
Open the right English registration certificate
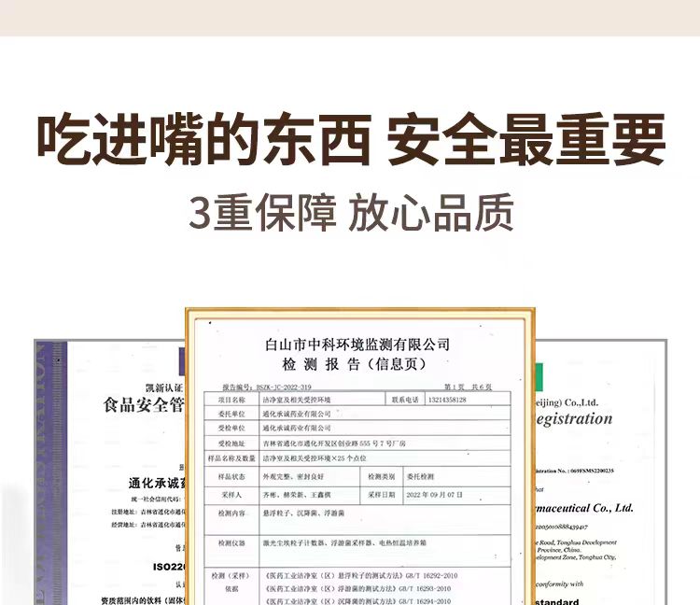(600, 472)
